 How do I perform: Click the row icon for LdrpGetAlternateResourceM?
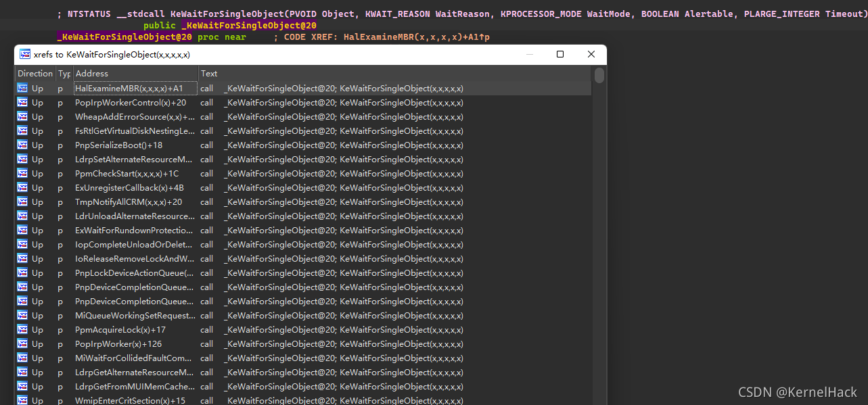click(x=22, y=372)
